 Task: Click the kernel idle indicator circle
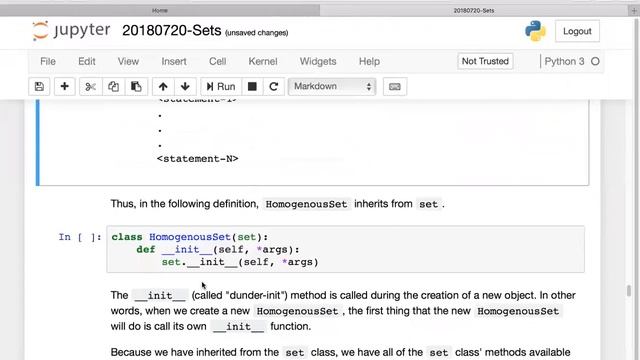click(595, 61)
